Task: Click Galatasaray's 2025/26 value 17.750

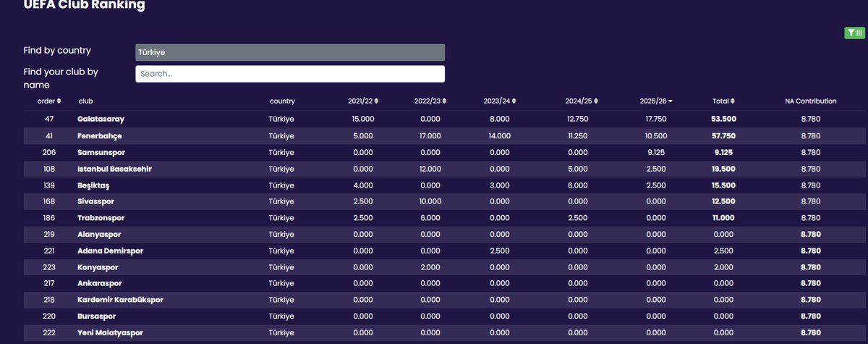Action: (x=657, y=119)
